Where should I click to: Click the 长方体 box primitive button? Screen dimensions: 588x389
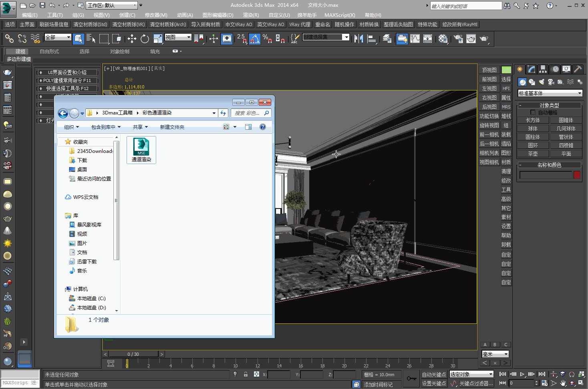pyautogui.click(x=533, y=120)
